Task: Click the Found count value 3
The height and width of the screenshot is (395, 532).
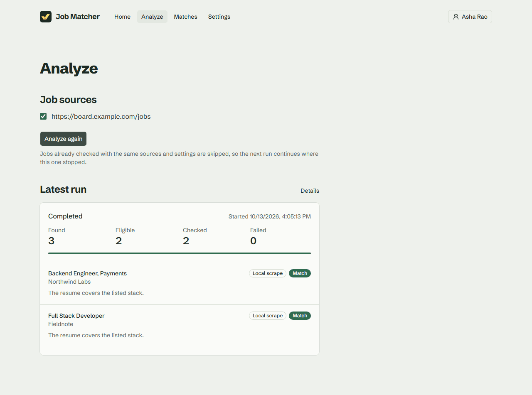Action: pos(51,241)
